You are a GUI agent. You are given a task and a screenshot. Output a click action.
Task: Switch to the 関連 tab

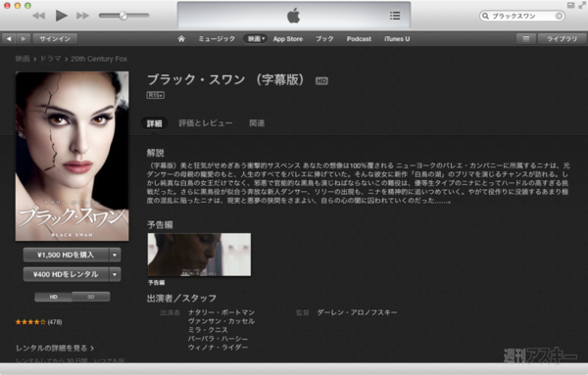(x=257, y=123)
